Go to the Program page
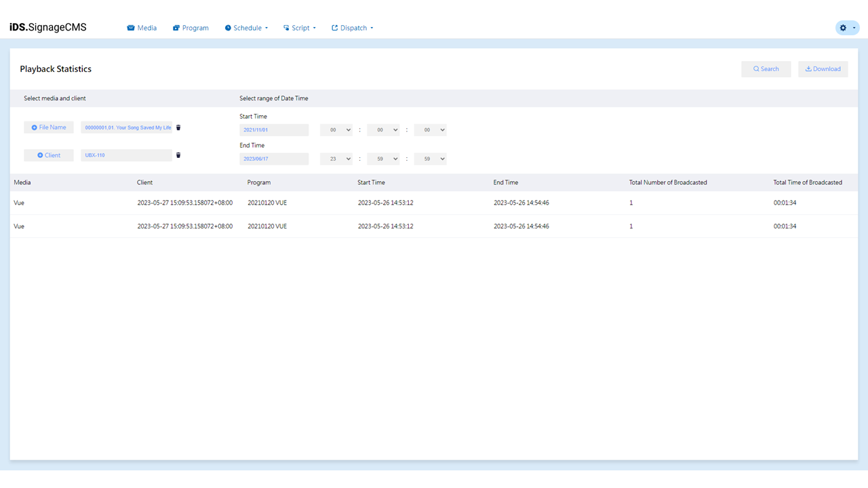 tap(191, 28)
